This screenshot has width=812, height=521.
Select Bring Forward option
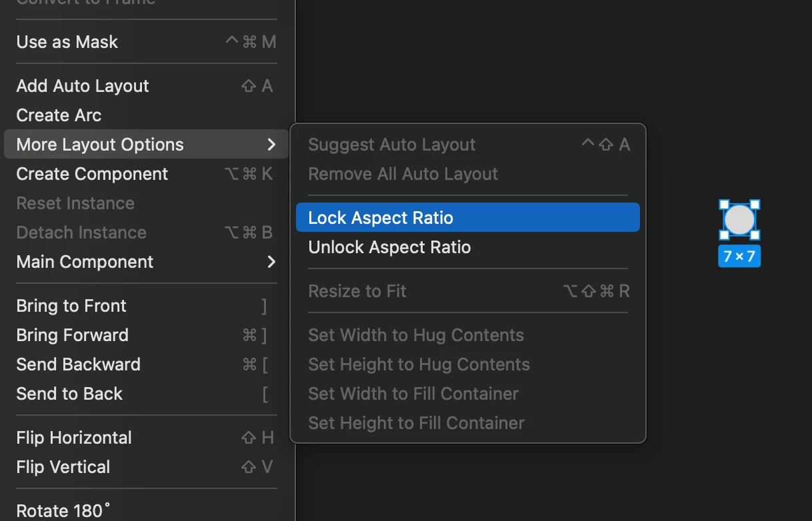click(72, 335)
